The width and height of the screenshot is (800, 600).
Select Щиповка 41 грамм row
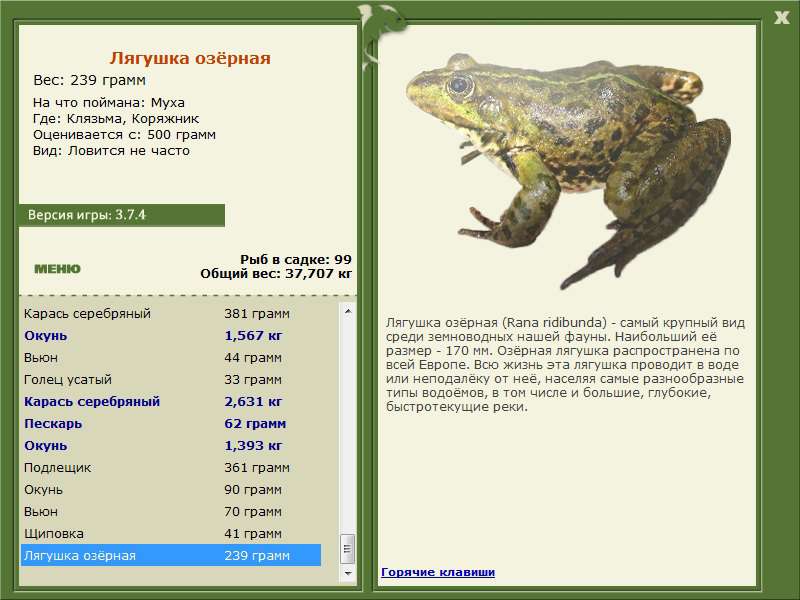pos(171,533)
